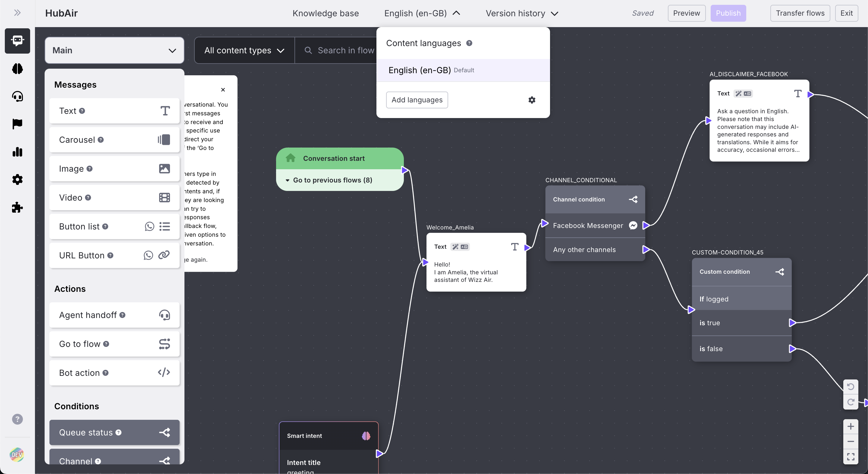
Task: Zoom in with the plus button
Action: (851, 426)
